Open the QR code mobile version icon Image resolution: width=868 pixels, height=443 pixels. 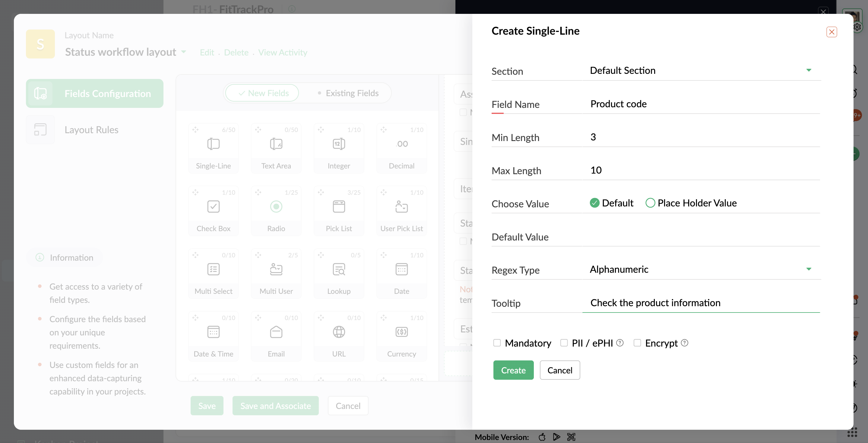(571, 437)
